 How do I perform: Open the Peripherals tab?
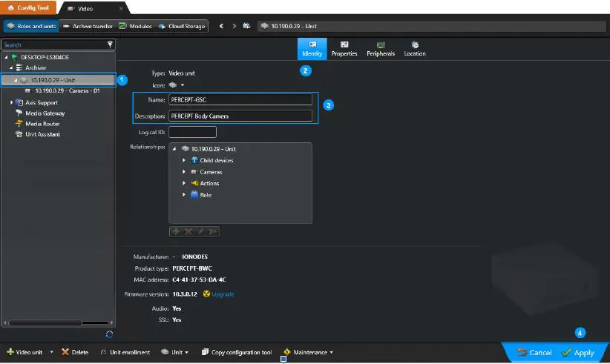(x=381, y=49)
